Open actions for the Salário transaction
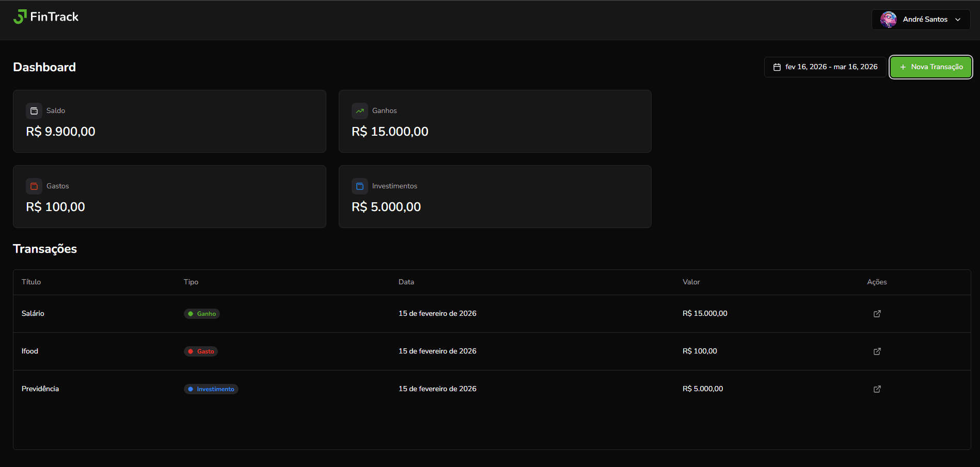Viewport: 980px width, 467px height. pyautogui.click(x=877, y=313)
